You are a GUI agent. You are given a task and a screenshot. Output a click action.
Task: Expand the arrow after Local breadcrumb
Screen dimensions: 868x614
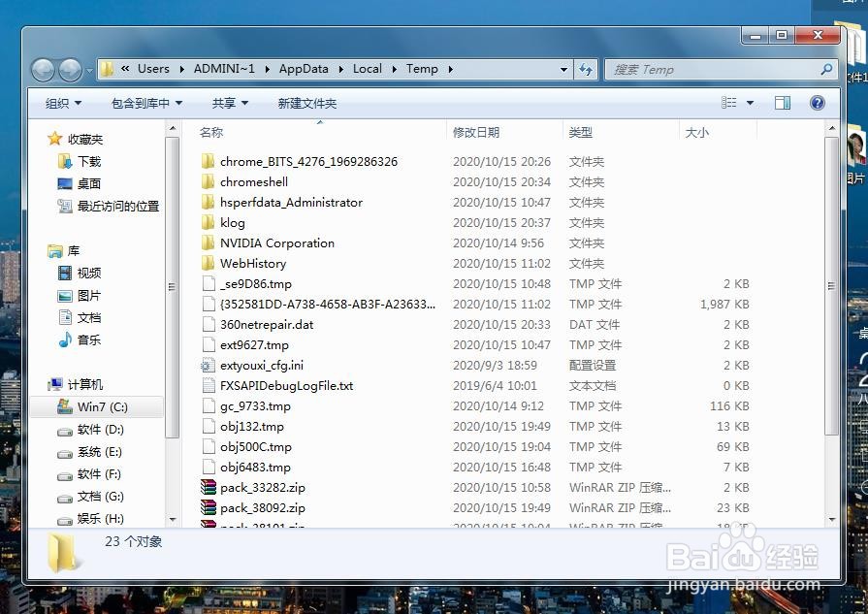tap(394, 69)
